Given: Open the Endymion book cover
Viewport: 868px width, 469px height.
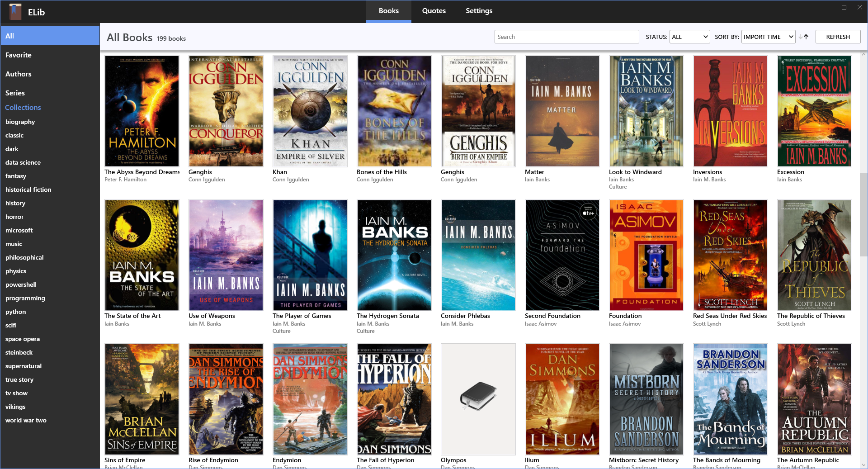Looking at the screenshot, I should [310, 399].
